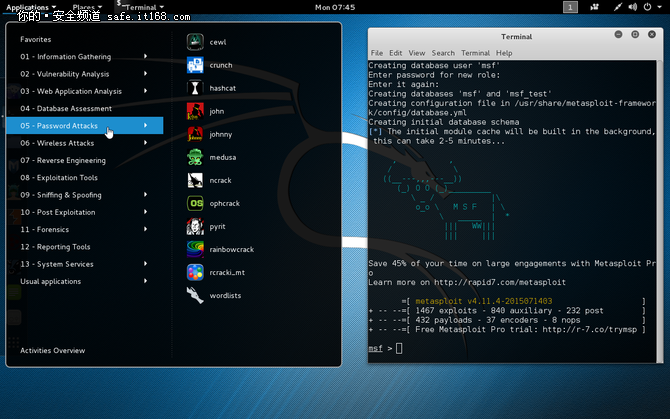The height and width of the screenshot is (419, 670).
Task: Click the Terminal window vertical scrollbar
Action: click(x=659, y=211)
